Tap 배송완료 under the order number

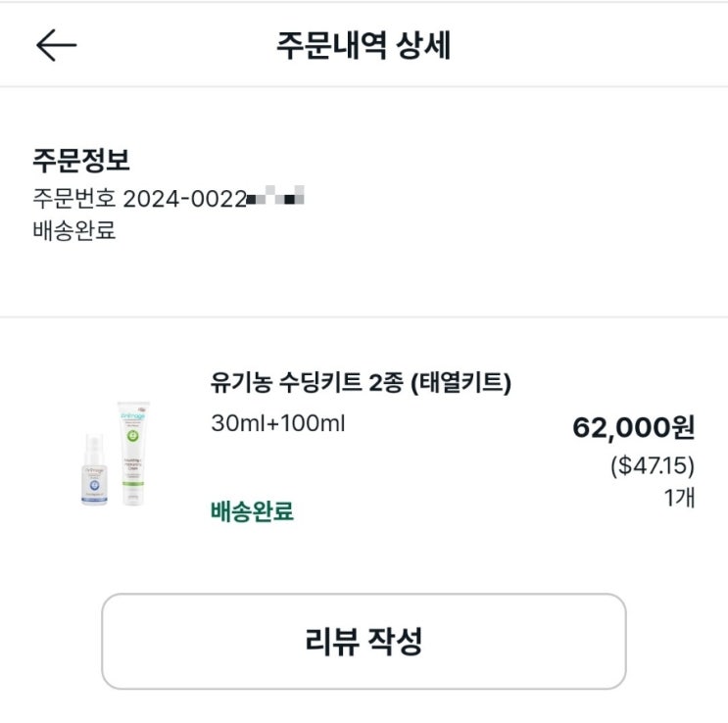click(74, 233)
